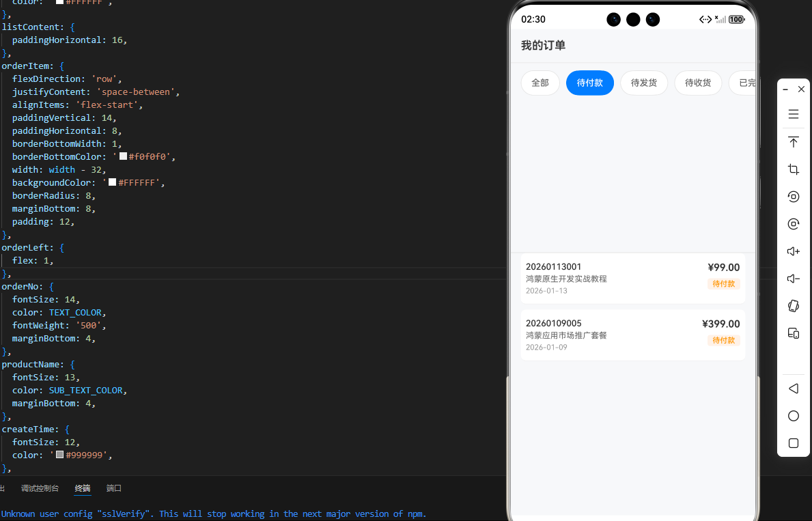Select the 待付款 order filter tab
This screenshot has width=812, height=521.
tap(590, 83)
